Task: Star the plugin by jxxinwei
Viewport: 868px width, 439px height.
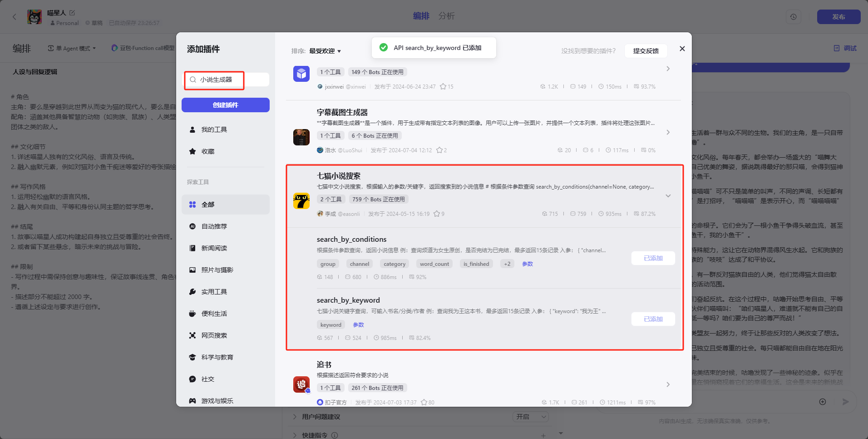Action: coord(443,86)
